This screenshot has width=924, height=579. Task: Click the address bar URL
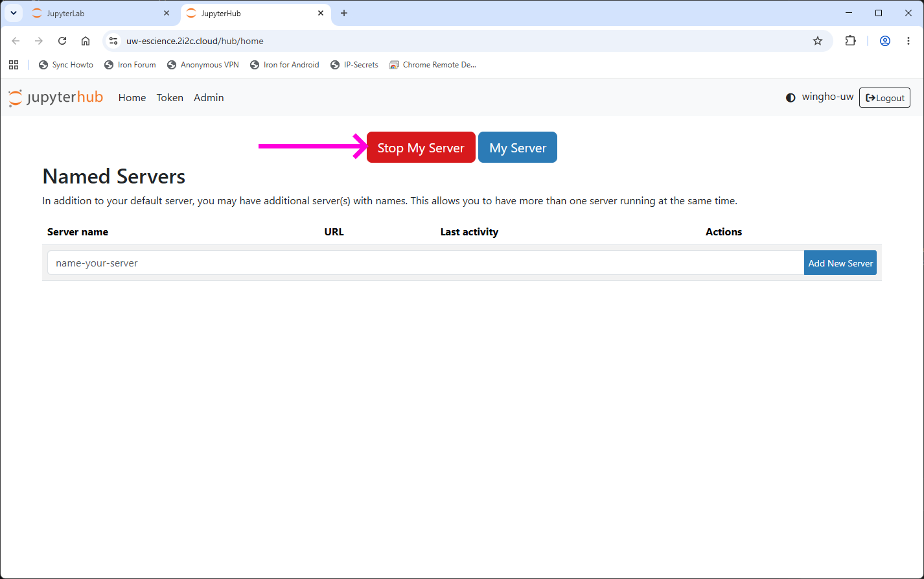click(195, 41)
